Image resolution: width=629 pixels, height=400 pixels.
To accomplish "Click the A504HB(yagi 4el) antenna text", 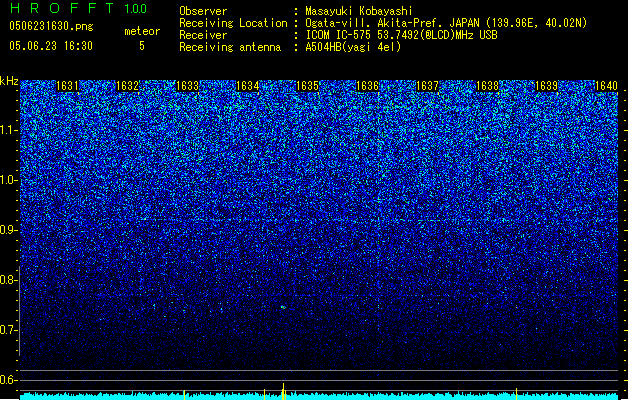I will pyautogui.click(x=353, y=47).
